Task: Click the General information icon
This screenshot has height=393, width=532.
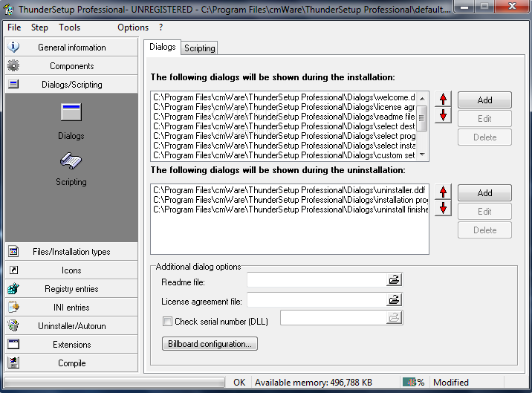Action: [13, 47]
